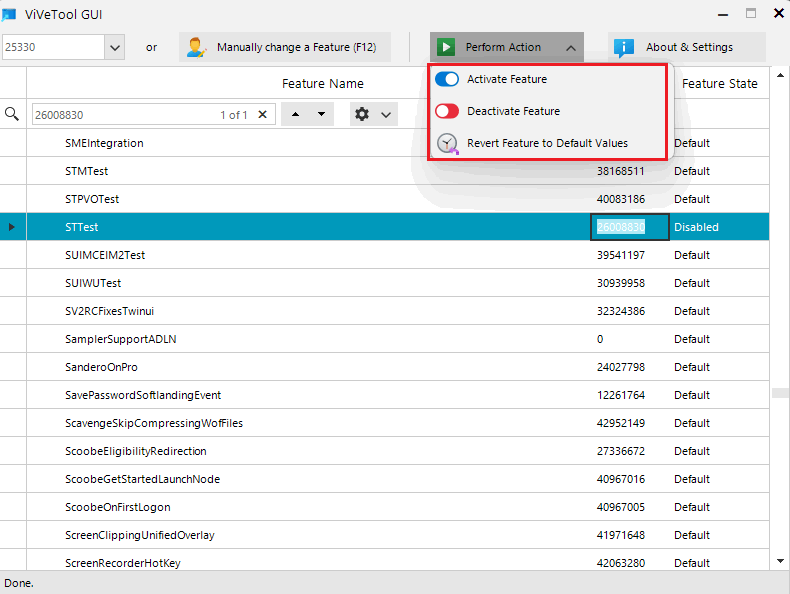
Task: Click the person icon on Manually change a Feature
Action: [195, 47]
